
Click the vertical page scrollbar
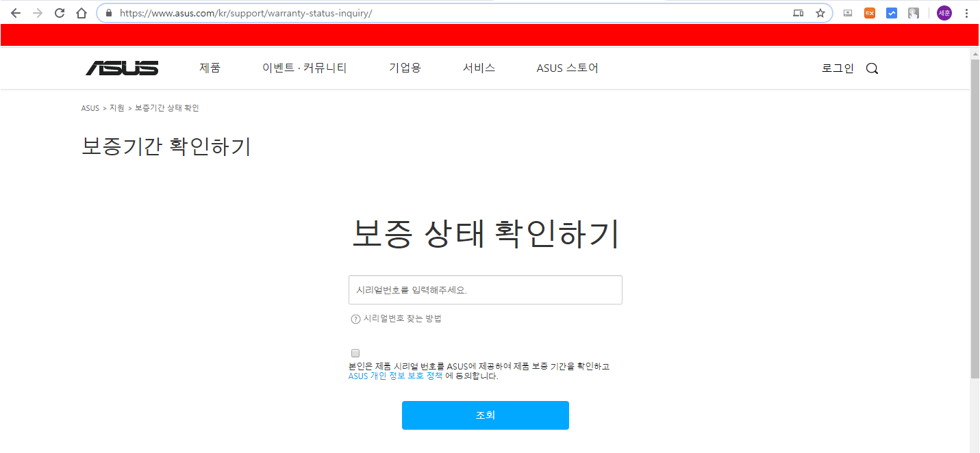[975, 219]
